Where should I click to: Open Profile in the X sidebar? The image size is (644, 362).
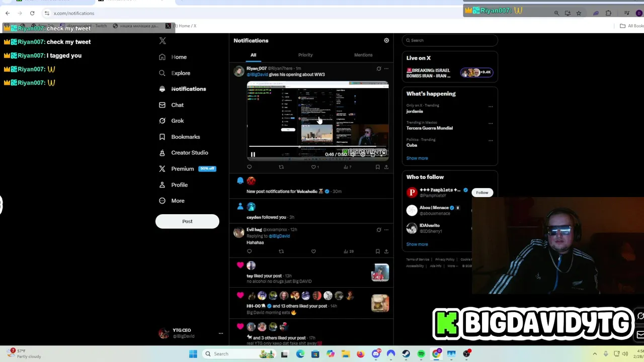click(x=173, y=185)
